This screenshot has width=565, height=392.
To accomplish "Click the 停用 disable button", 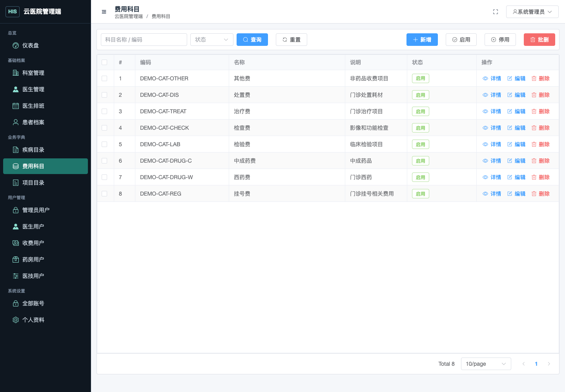I will pos(500,40).
